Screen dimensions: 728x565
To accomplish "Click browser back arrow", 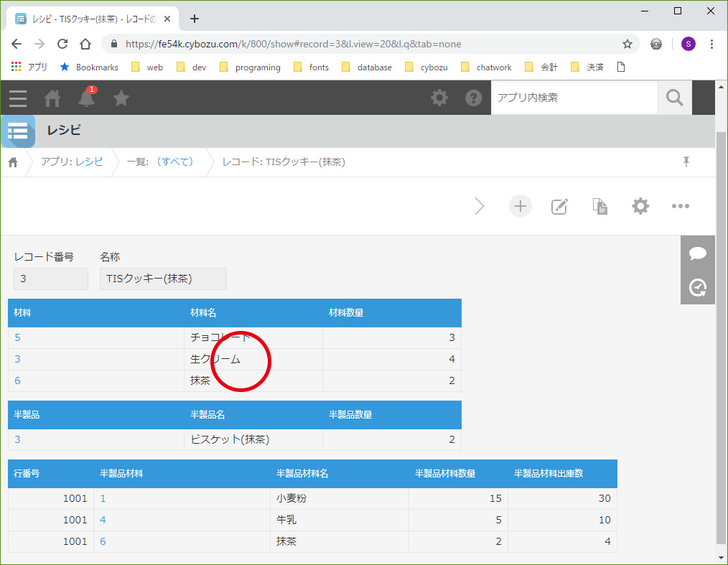I will 17,44.
